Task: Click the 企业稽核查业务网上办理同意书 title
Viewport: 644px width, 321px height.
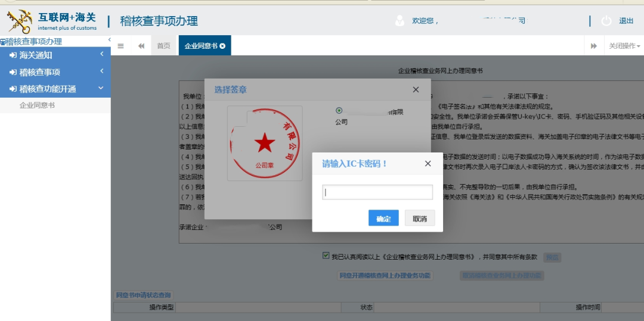Action: tap(441, 71)
